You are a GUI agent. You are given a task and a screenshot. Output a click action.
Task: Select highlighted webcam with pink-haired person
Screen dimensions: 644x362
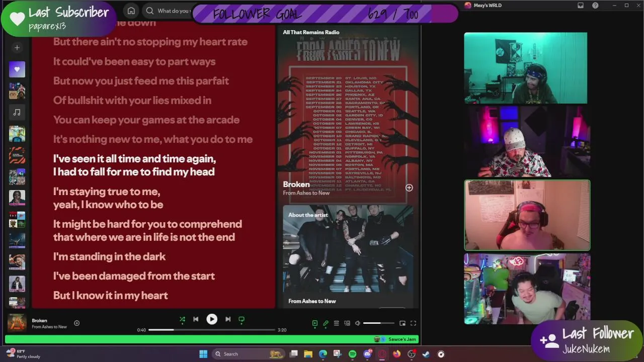[527, 215]
